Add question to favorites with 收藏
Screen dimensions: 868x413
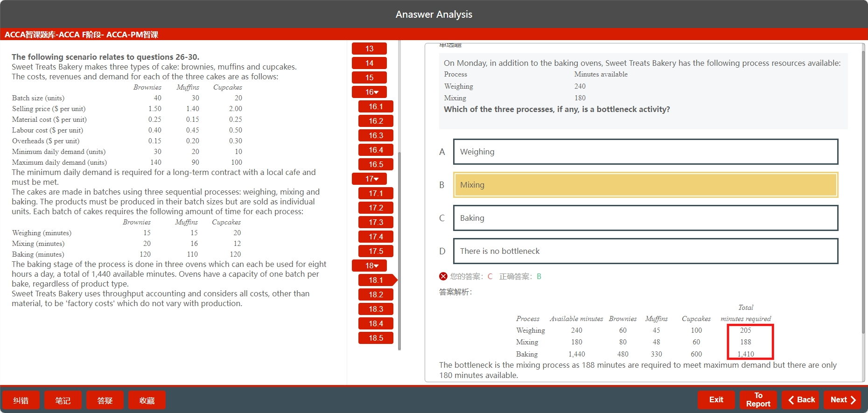coord(147,400)
